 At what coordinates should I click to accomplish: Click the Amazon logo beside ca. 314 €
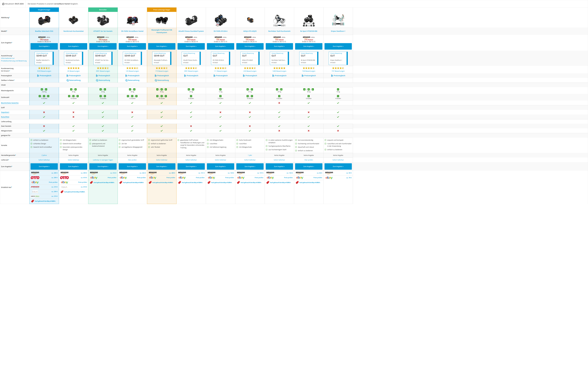[x=94, y=173]
